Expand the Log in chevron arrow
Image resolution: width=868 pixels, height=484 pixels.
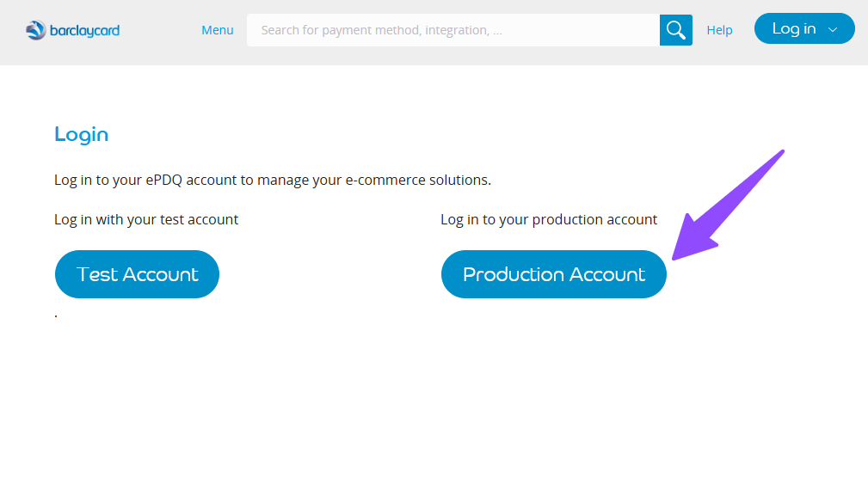pyautogui.click(x=833, y=30)
